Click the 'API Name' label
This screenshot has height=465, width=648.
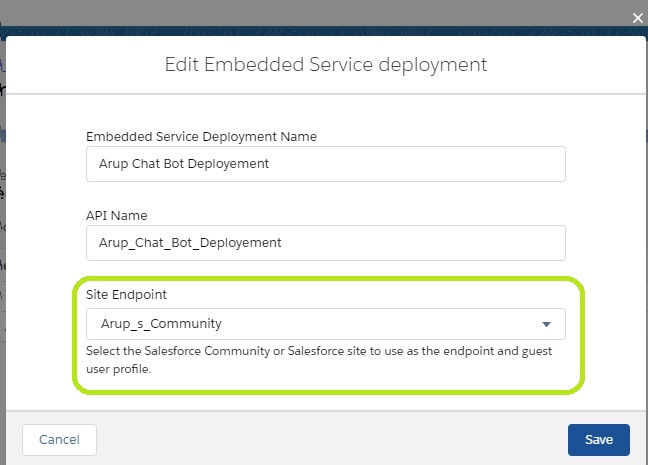click(x=117, y=215)
